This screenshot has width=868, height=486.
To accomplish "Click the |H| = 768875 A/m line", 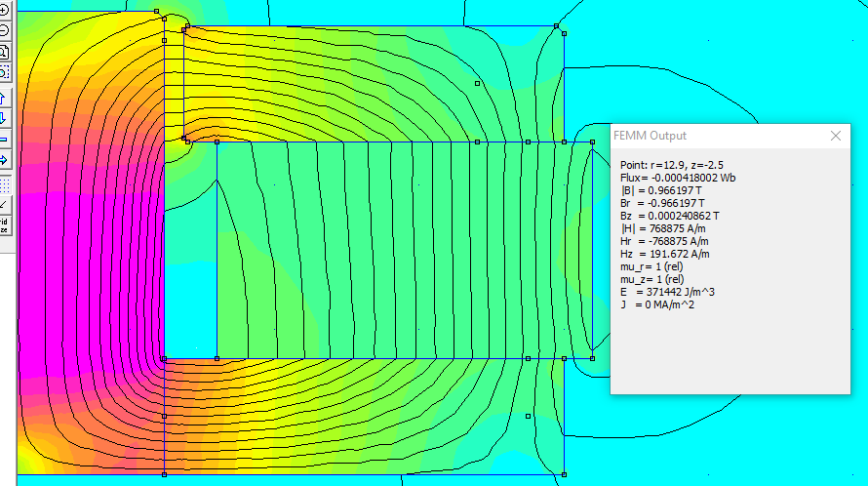I will click(662, 229).
